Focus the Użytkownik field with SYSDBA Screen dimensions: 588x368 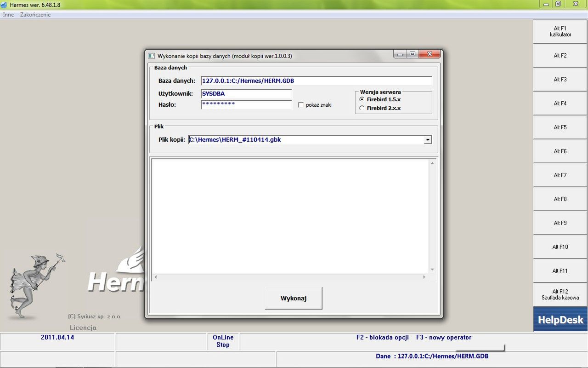coord(246,93)
